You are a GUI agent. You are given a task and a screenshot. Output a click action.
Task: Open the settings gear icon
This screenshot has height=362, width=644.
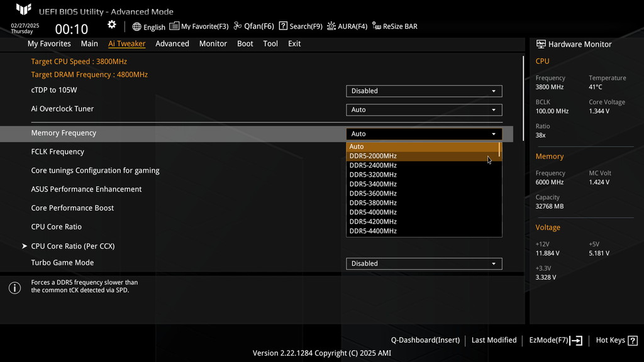point(112,25)
